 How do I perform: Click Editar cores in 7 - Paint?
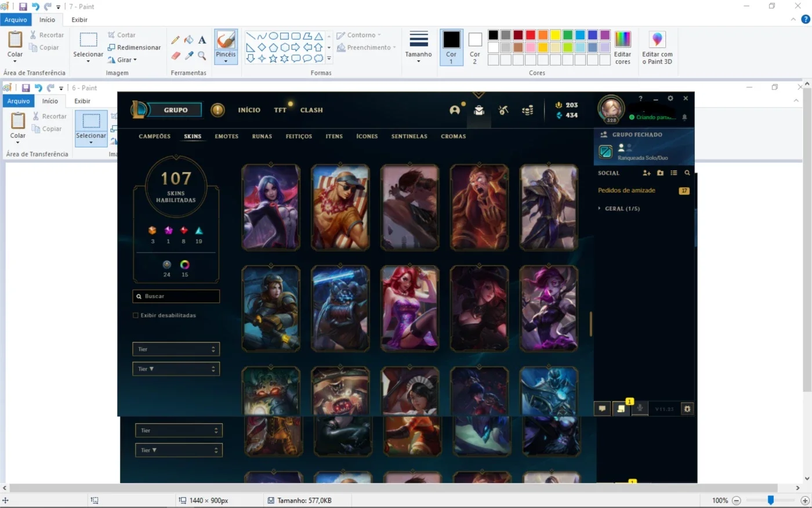622,47
